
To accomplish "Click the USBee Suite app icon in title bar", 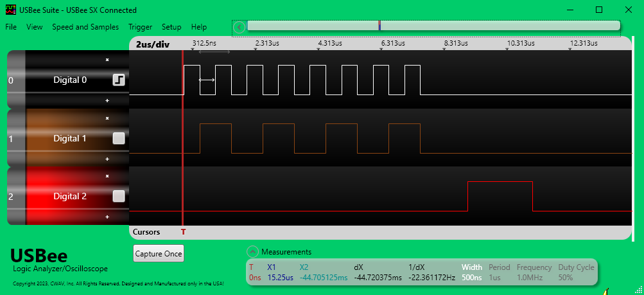I will pyautogui.click(x=11, y=10).
